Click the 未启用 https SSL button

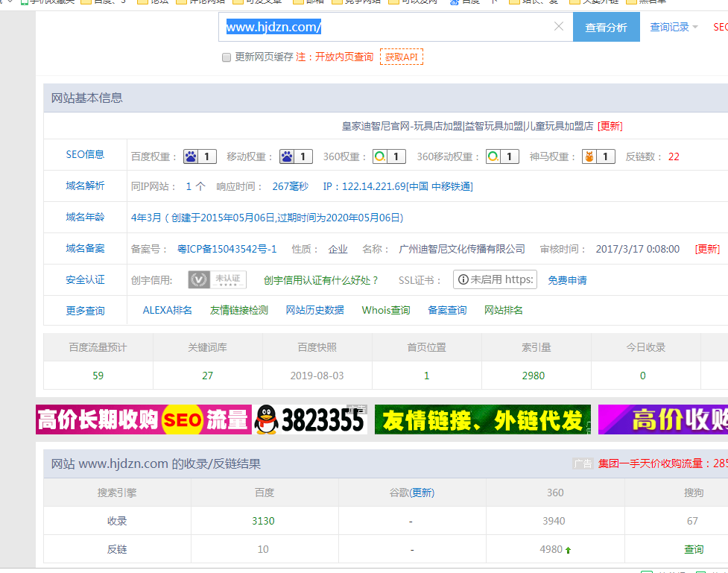pyautogui.click(x=495, y=279)
